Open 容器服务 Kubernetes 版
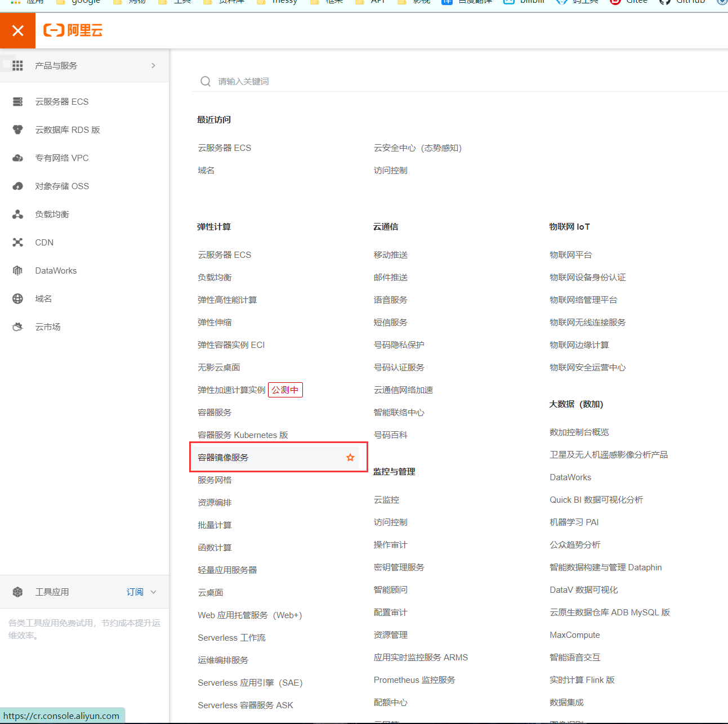Image resolution: width=728 pixels, height=724 pixels. click(242, 435)
